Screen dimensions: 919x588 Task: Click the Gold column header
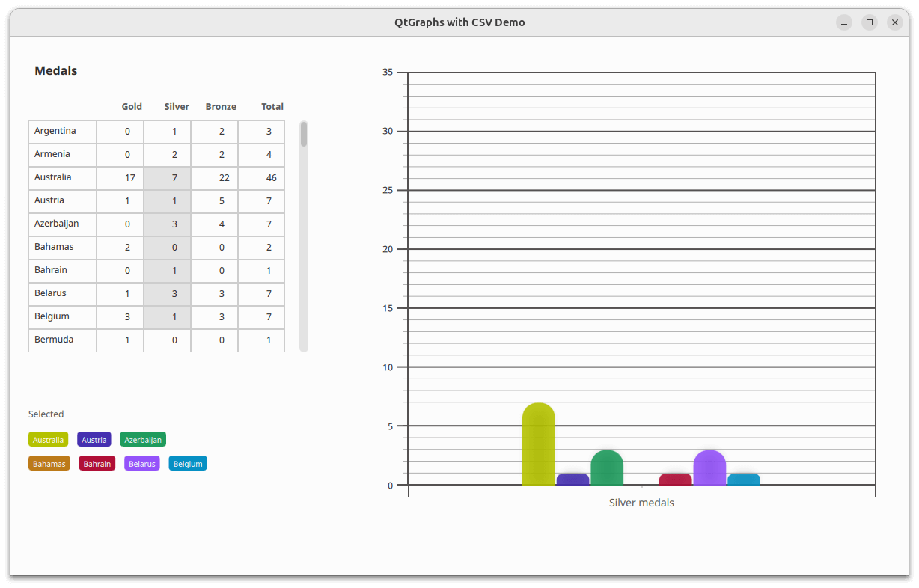point(132,107)
